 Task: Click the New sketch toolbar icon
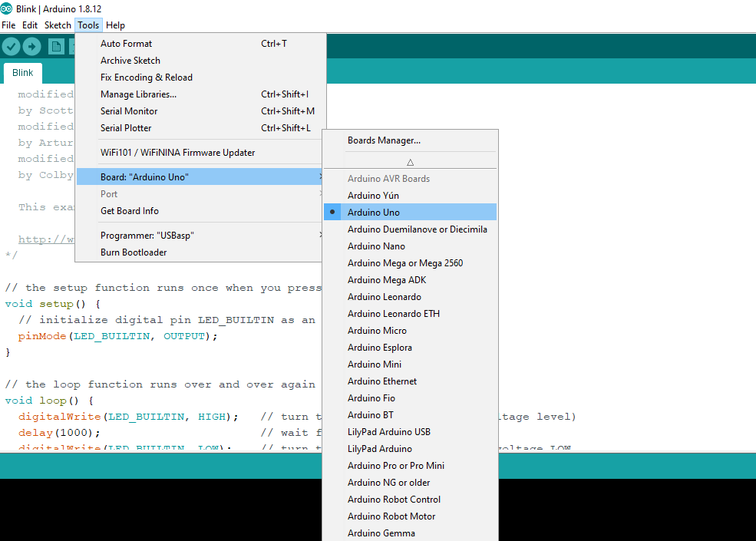(56, 46)
